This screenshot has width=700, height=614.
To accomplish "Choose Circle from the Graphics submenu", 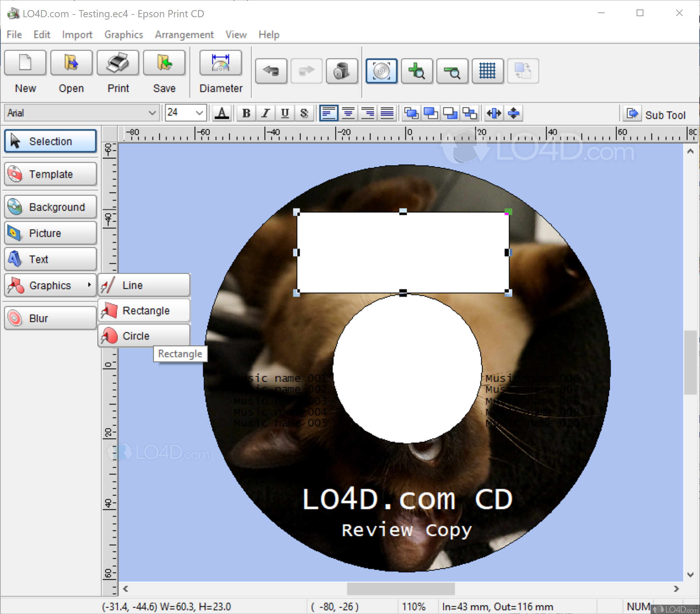I will coord(144,336).
